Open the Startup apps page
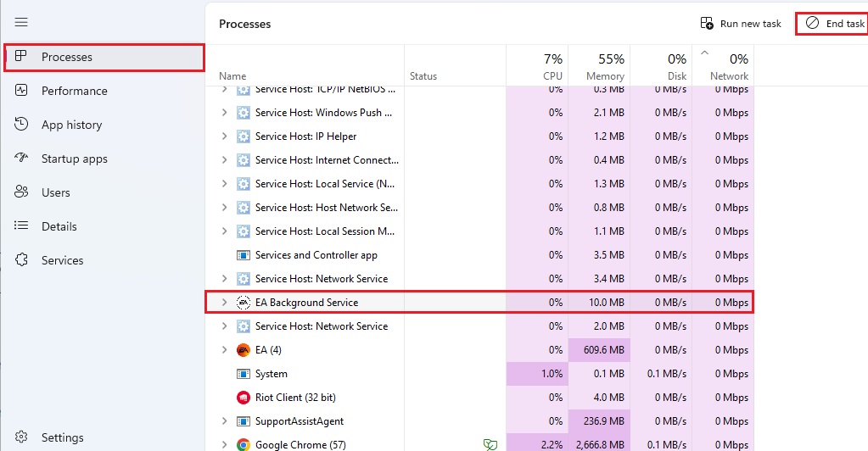Image resolution: width=868 pixels, height=451 pixels. tap(74, 159)
